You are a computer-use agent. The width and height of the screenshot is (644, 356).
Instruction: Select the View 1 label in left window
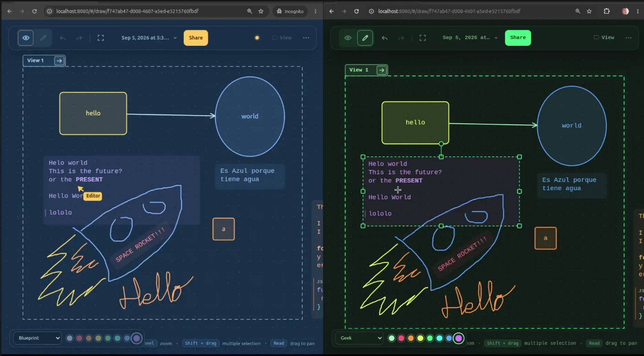36,60
